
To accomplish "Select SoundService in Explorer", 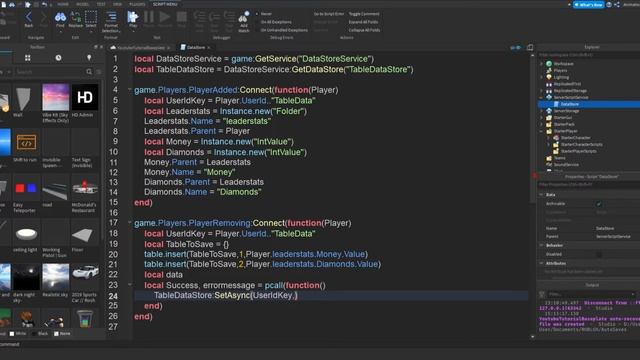I will coord(566,164).
